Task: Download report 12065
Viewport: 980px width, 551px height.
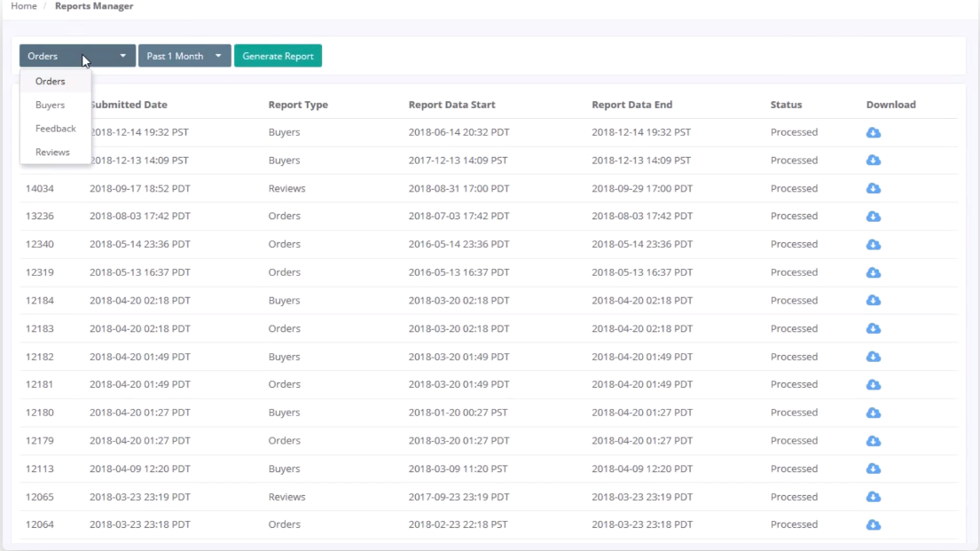Action: pyautogui.click(x=873, y=497)
